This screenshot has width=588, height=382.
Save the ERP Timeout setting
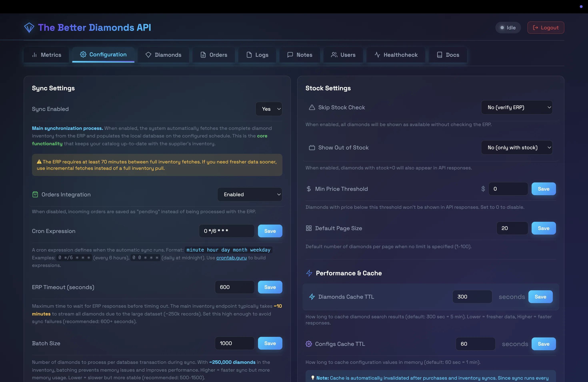[270, 287]
